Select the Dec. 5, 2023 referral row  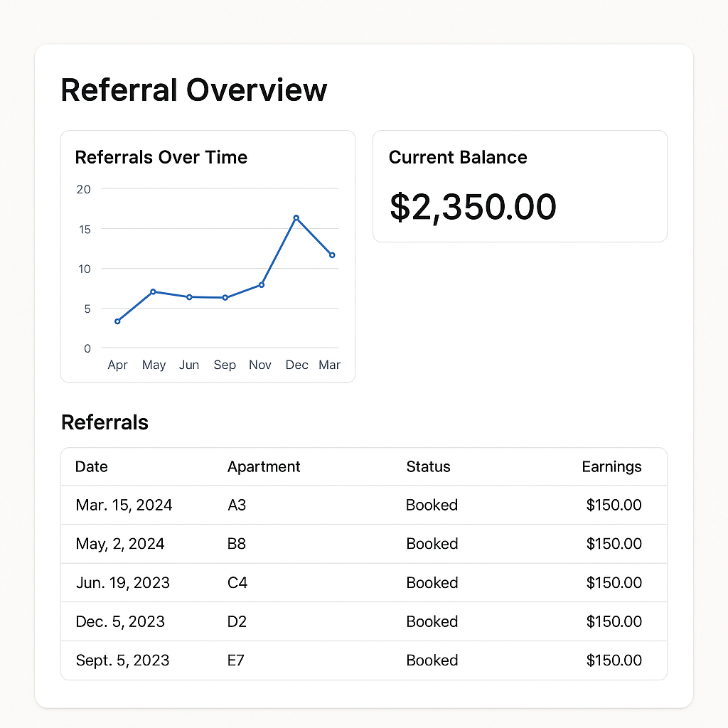tap(120, 621)
